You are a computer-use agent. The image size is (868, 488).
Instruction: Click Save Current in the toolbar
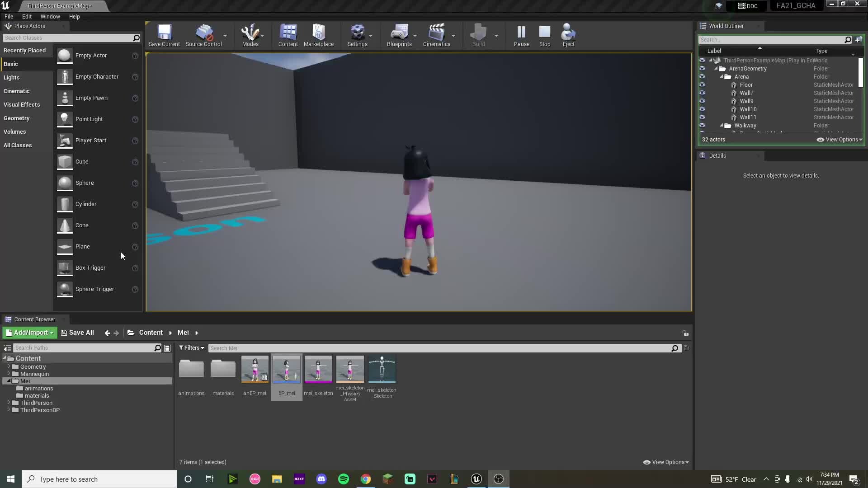click(x=164, y=35)
